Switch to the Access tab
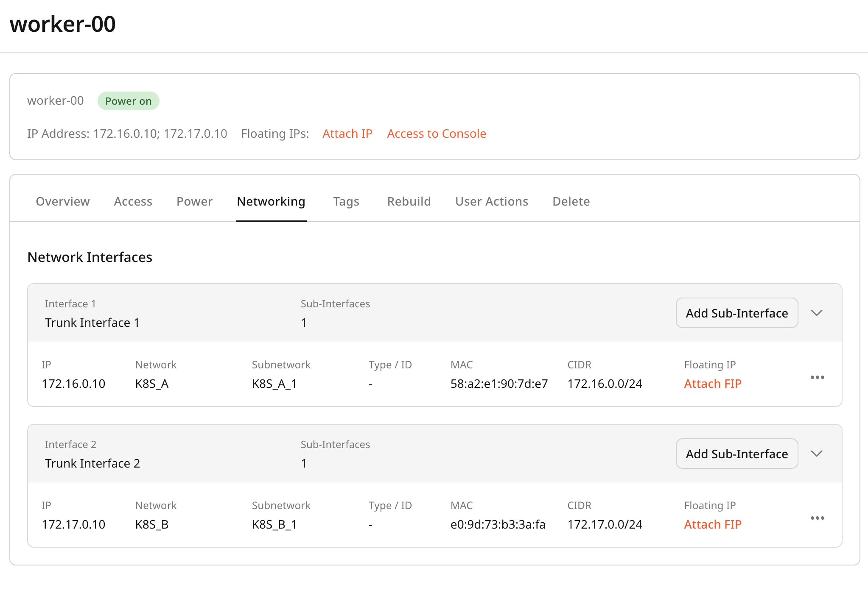 133,201
